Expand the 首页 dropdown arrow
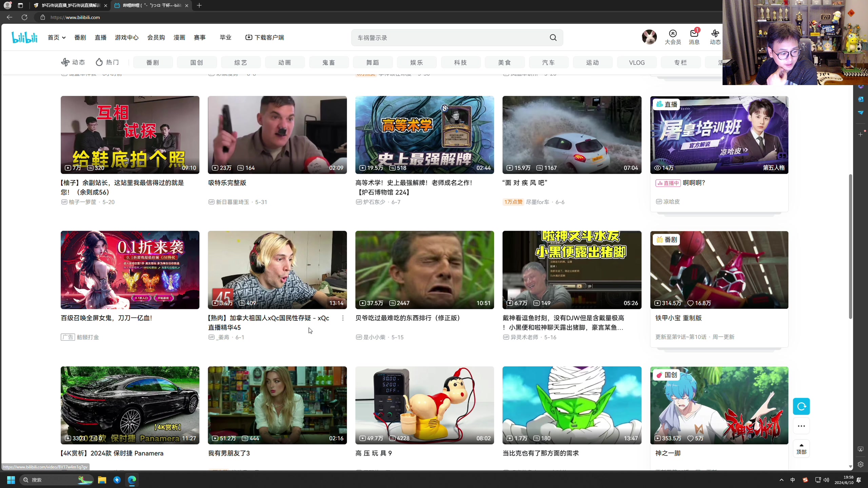The height and width of the screenshot is (488, 868). [64, 38]
